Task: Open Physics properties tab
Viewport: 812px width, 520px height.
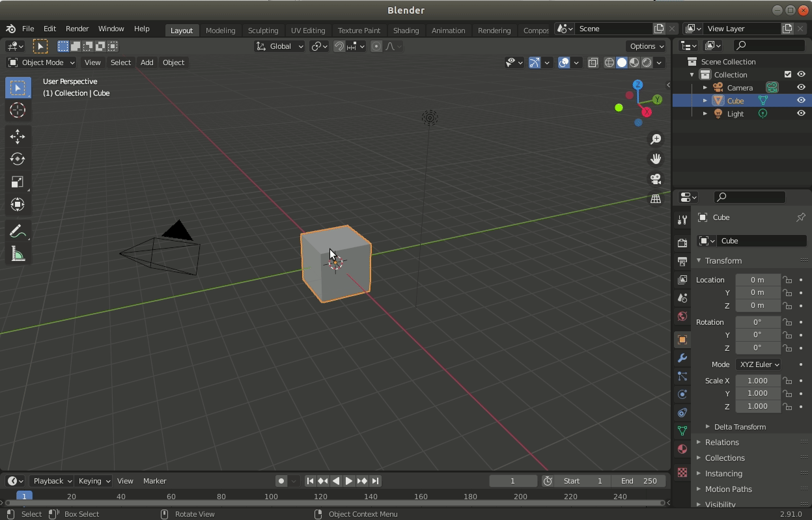Action: 682,394
